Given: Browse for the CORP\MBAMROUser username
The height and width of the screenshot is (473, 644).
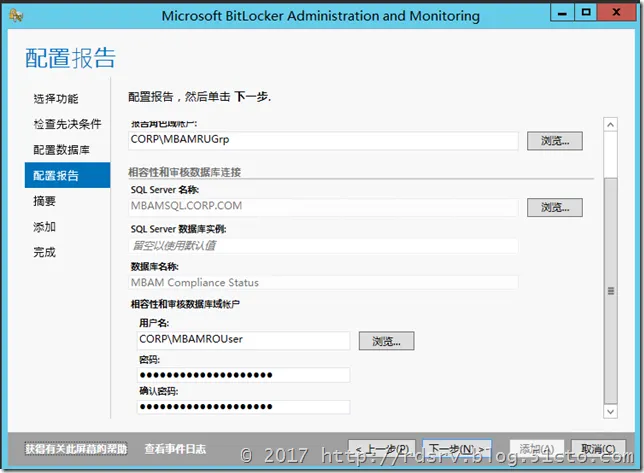Looking at the screenshot, I should 386,341.
